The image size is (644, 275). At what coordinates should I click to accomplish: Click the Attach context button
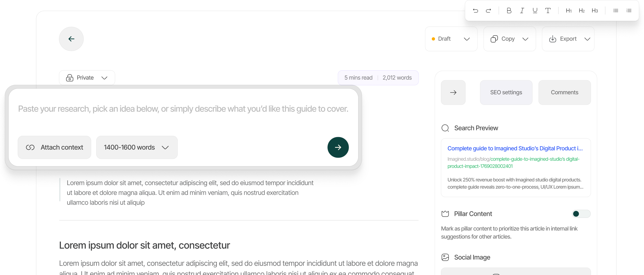click(x=54, y=147)
